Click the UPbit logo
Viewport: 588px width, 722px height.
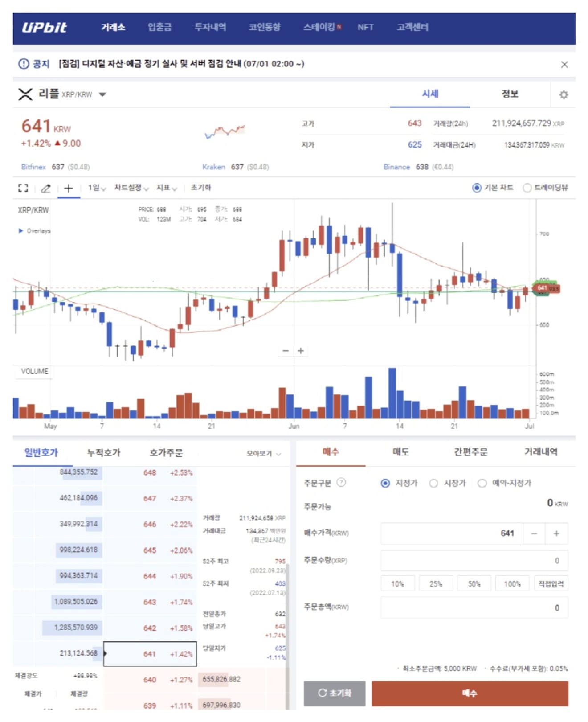pos(44,28)
